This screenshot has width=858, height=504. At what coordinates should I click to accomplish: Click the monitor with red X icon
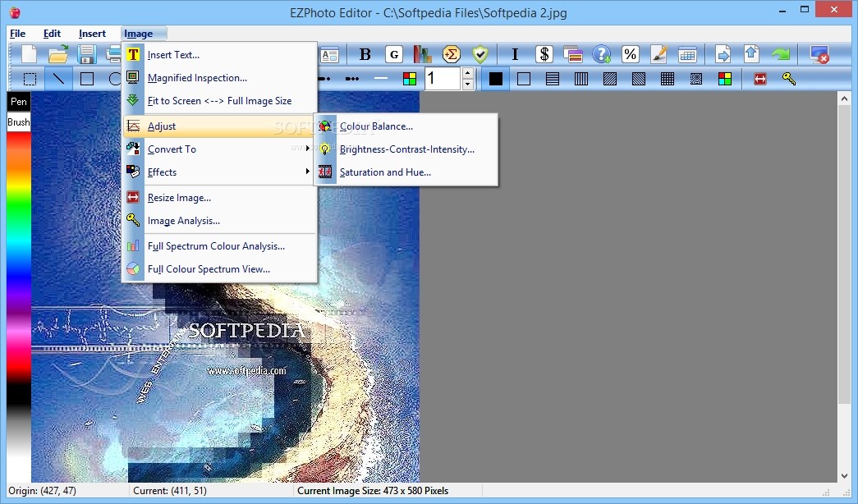[819, 54]
